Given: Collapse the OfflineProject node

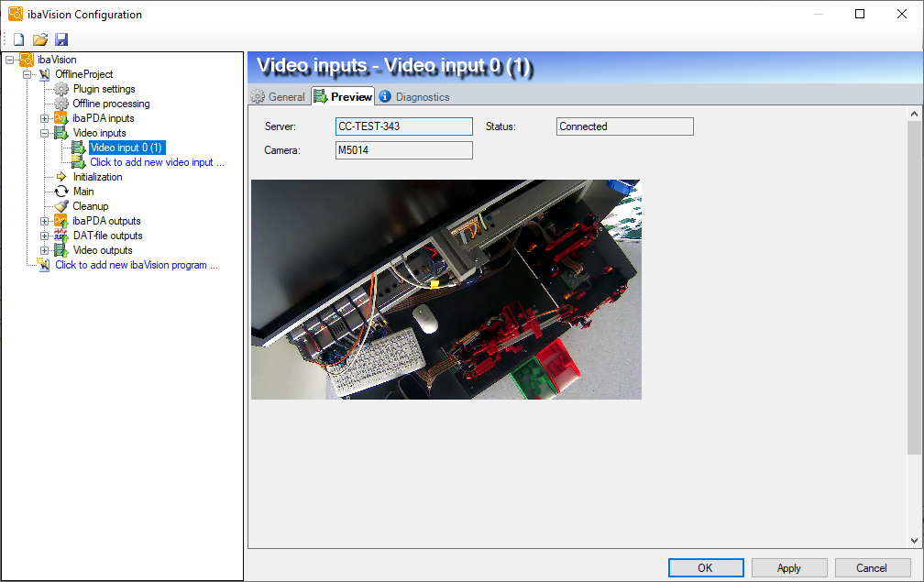Looking at the screenshot, I should pos(27,74).
